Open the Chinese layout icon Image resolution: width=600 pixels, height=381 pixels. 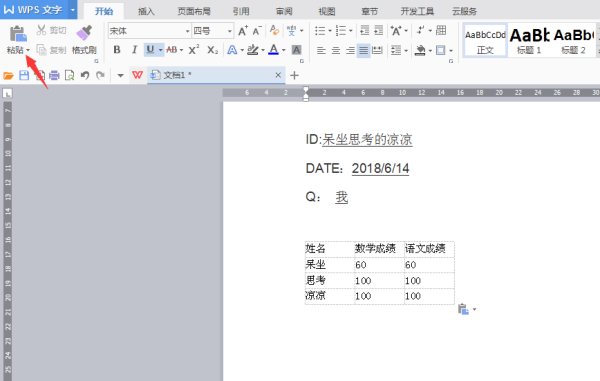tap(396, 31)
